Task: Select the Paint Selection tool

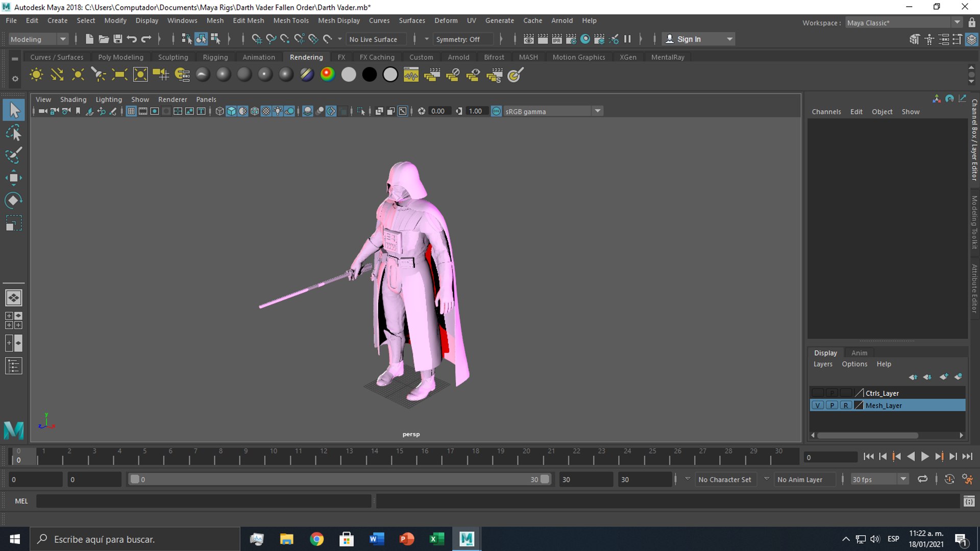Action: (14, 156)
